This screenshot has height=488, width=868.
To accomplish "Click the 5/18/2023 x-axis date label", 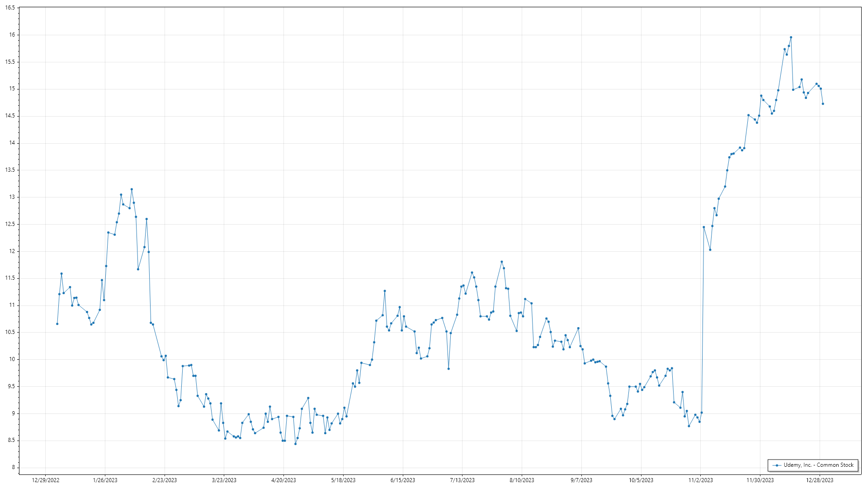I will 343,480.
